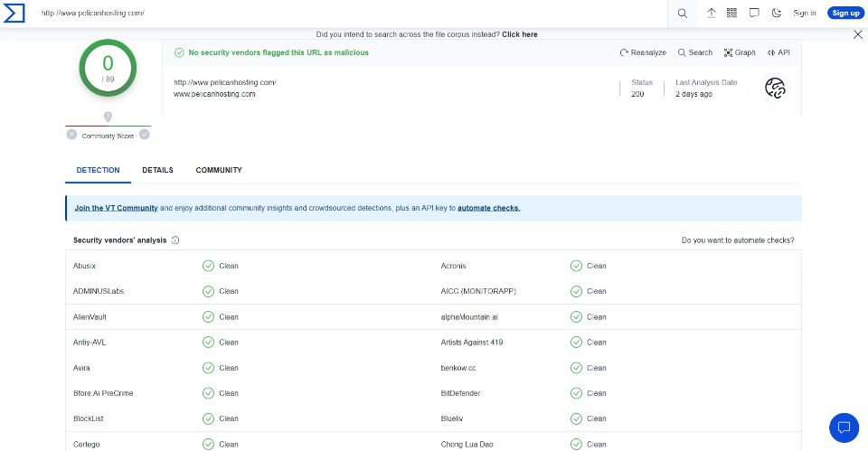The height and width of the screenshot is (451, 868).
Task: Click the Blueliv vendor name
Action: pos(452,418)
